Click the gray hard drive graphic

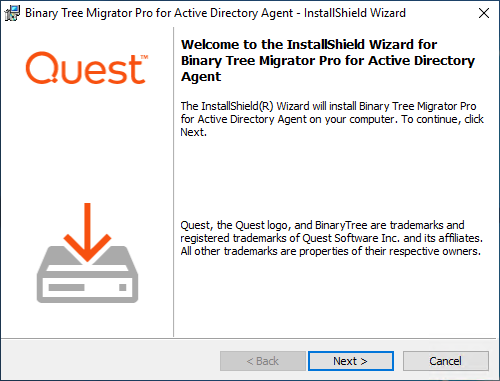87,274
